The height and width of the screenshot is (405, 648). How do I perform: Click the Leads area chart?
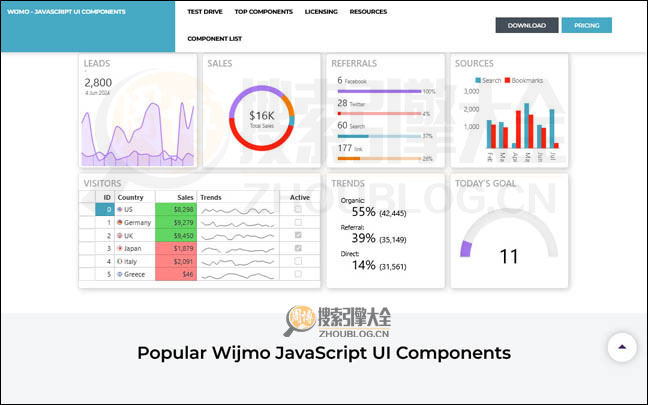click(138, 133)
